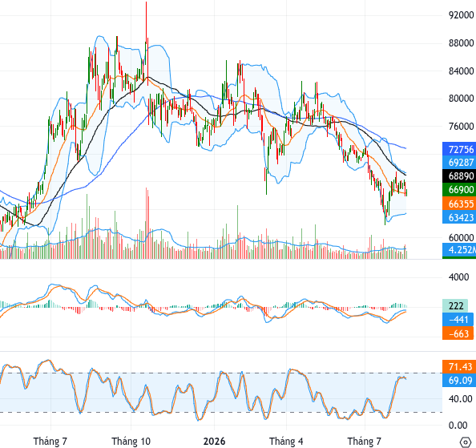Screen dimensions: 476x448
Task: Select the 222 MACD histogram label
Action: point(456,305)
